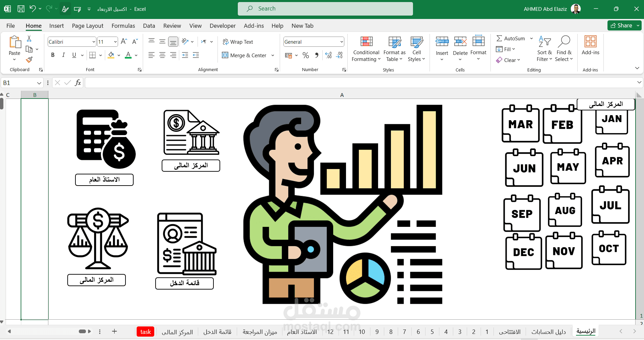Switch to the red task sheet tab
Screen dimensions: 644x340
145,332
